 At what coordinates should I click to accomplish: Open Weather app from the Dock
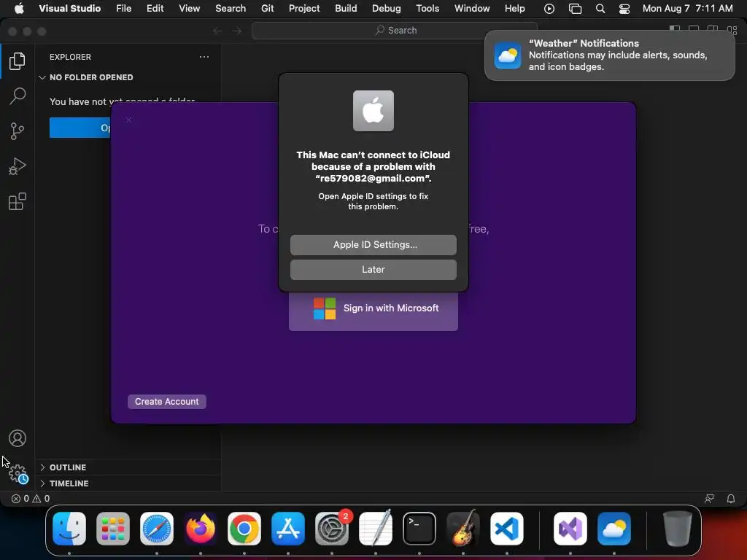point(614,529)
